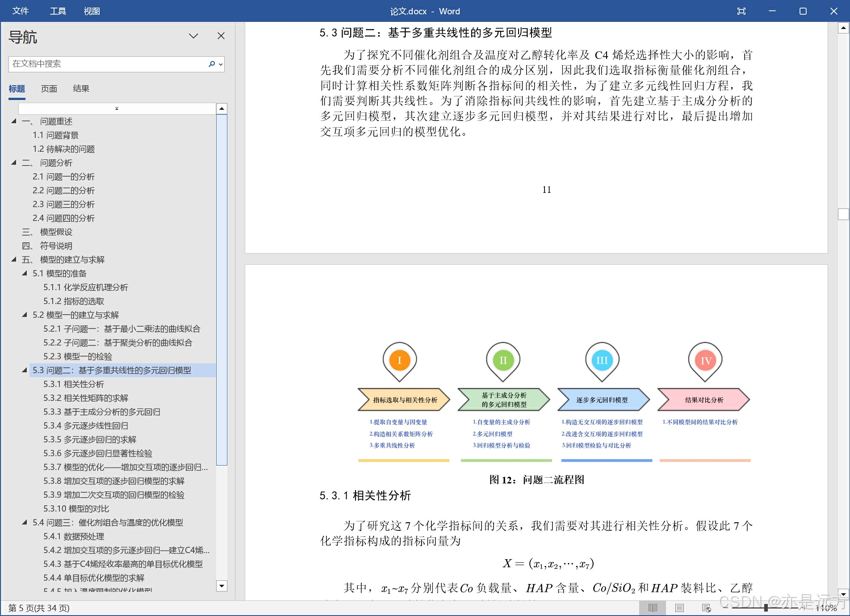Click navigation list scroll-down arrow
The image size is (850, 616).
[x=222, y=585]
